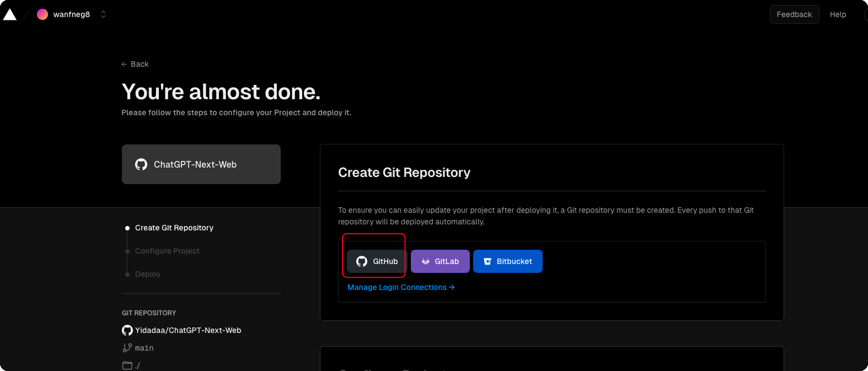868x371 pixels.
Task: Click GitHub icon on ChatGPT-Next-Web card
Action: [141, 164]
